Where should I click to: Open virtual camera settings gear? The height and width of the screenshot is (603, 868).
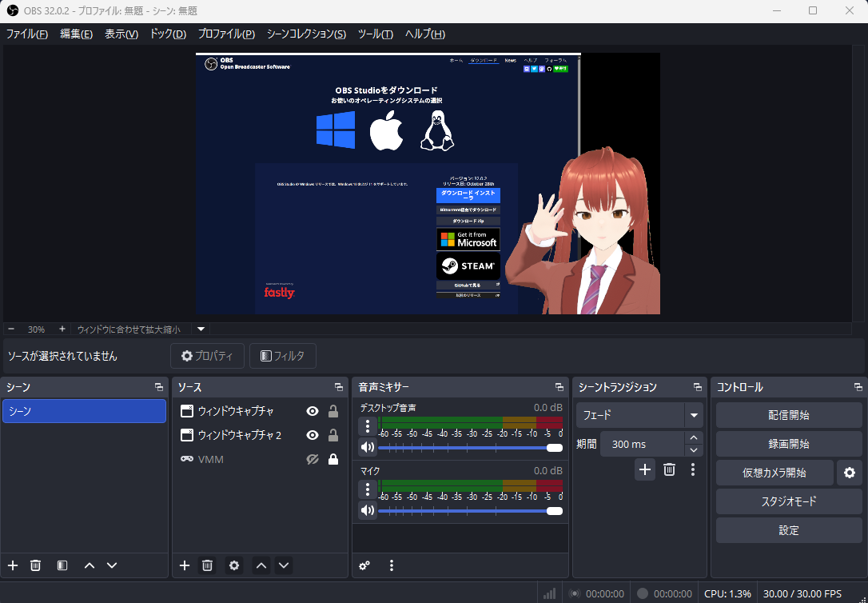(x=850, y=473)
